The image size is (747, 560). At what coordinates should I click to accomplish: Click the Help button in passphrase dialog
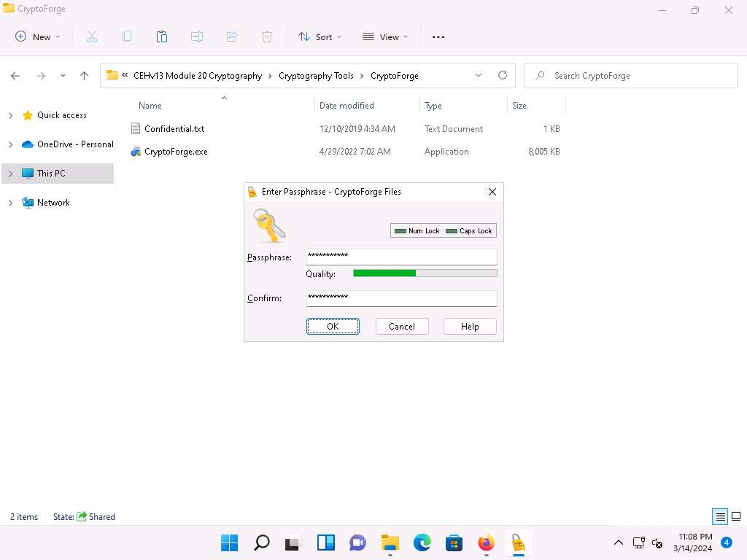tap(470, 326)
